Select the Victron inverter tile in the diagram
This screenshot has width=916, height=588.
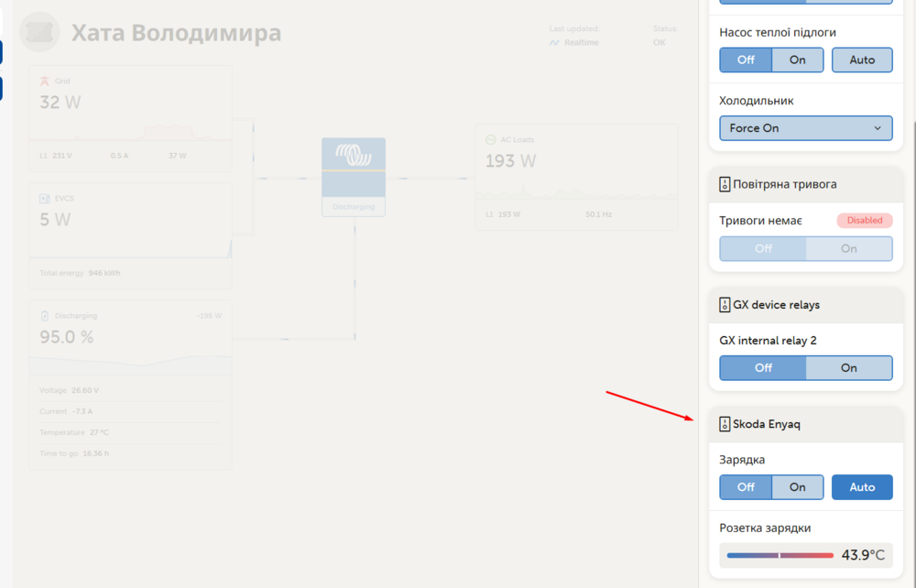(x=354, y=177)
